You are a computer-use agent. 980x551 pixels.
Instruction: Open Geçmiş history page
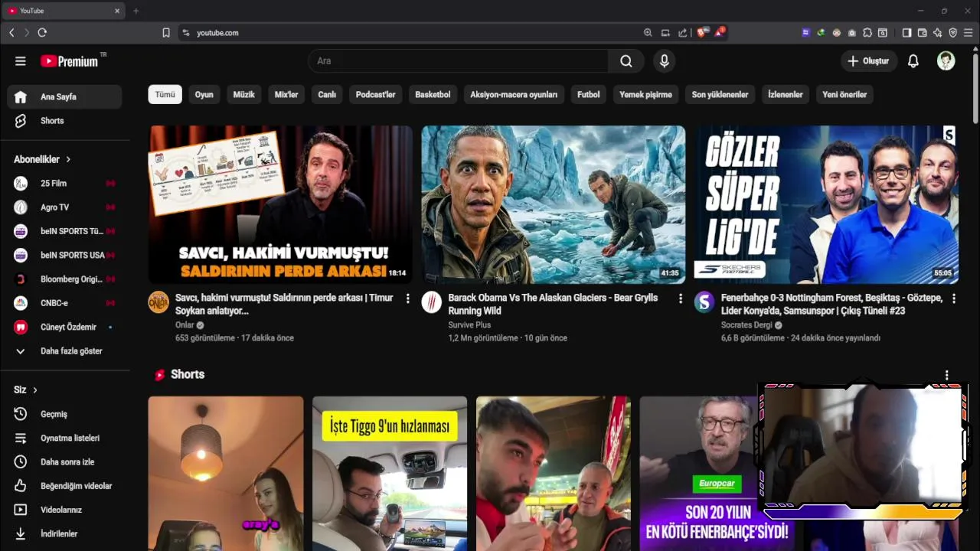[x=64, y=414]
